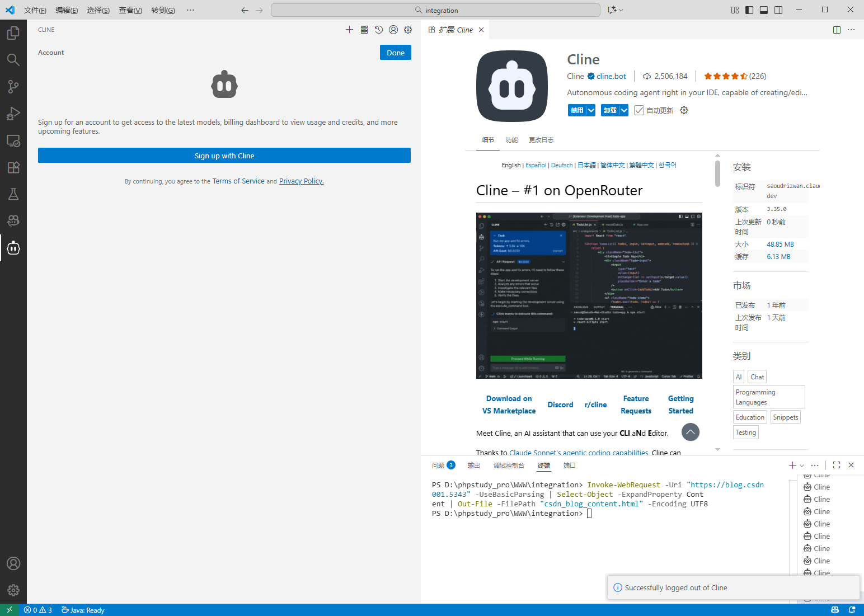Expand hidden menu bar items ellipsis
Image resolution: width=864 pixels, height=616 pixels.
pyautogui.click(x=190, y=10)
